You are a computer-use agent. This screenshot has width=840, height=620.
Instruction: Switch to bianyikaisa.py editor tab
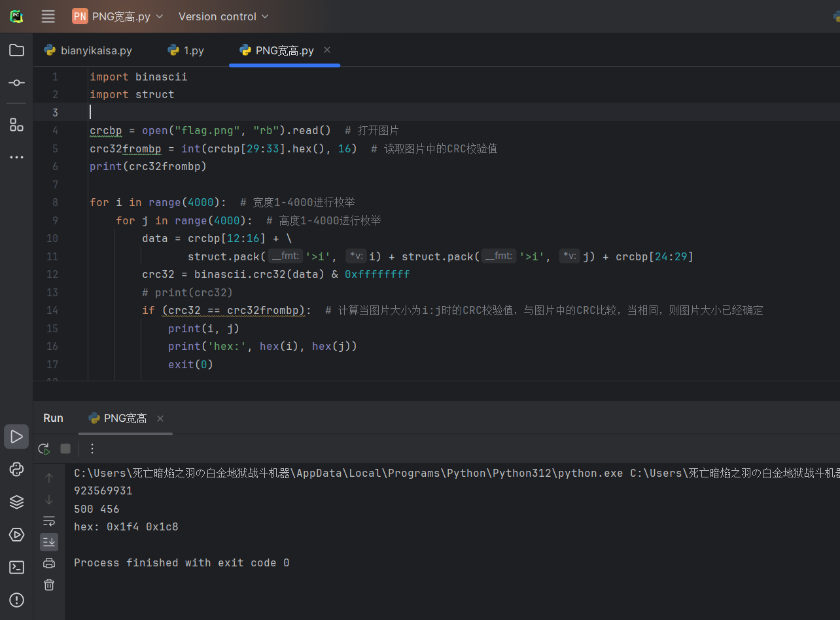[88, 50]
